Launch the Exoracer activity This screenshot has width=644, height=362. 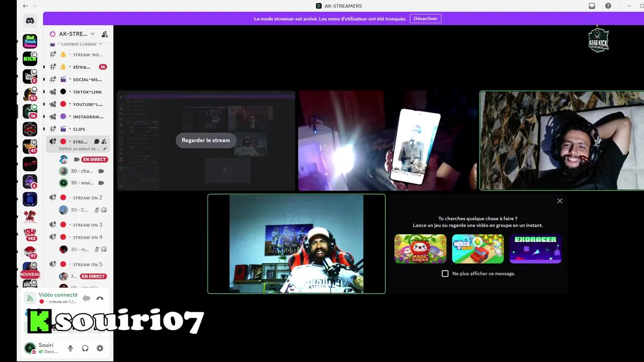[535, 249]
